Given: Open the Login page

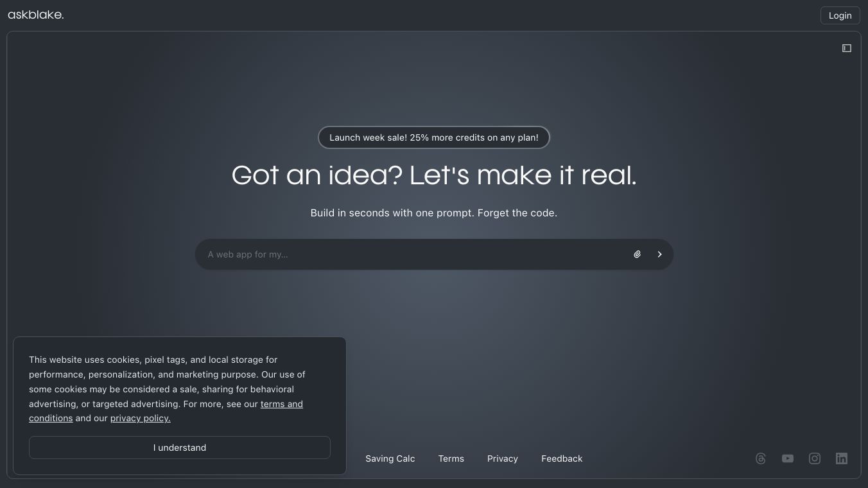Looking at the screenshot, I should click(840, 15).
